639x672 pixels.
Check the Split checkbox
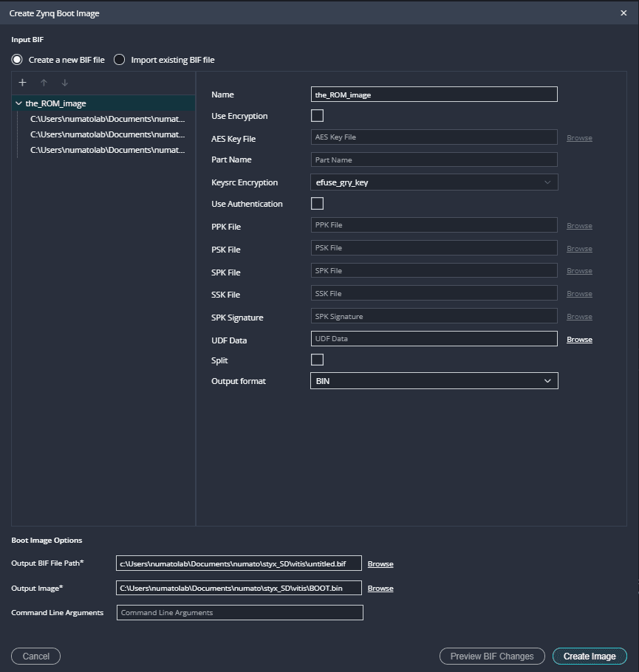[x=317, y=360]
